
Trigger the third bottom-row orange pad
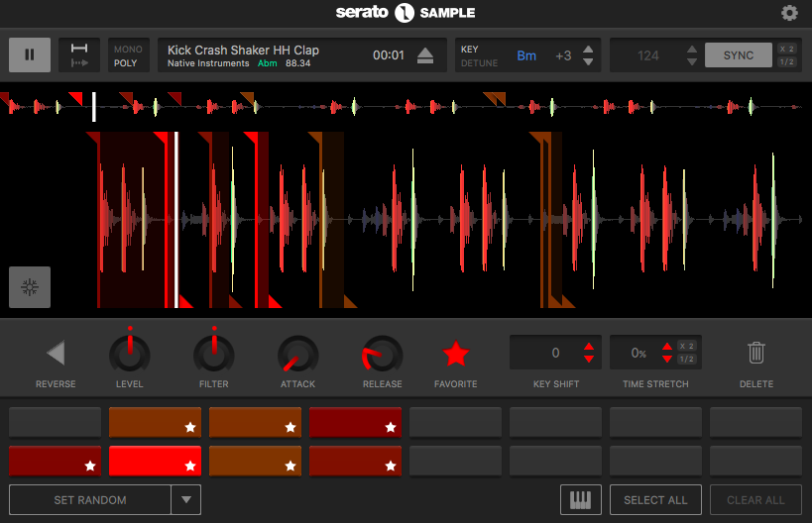tap(256, 461)
